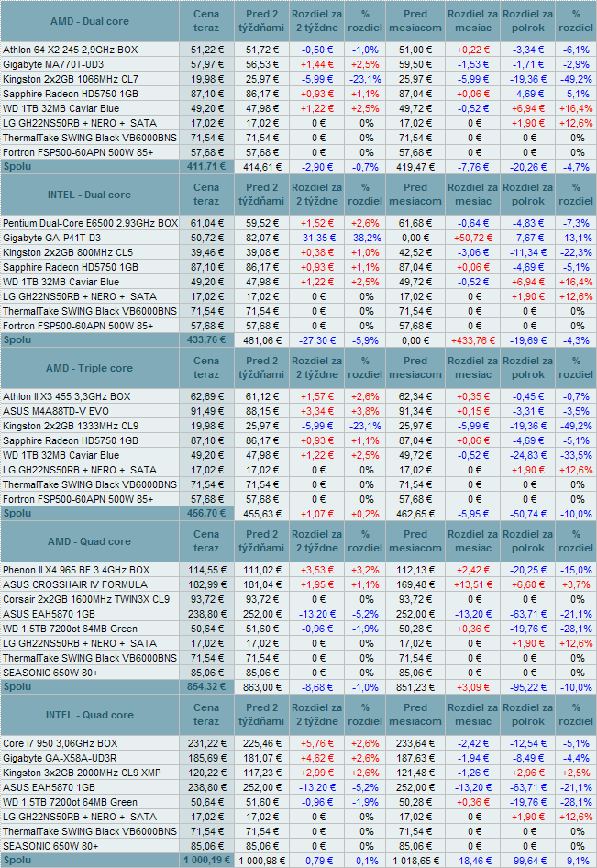
Task: Select the 'INTEL - Quad core' section header
Action: [90, 715]
